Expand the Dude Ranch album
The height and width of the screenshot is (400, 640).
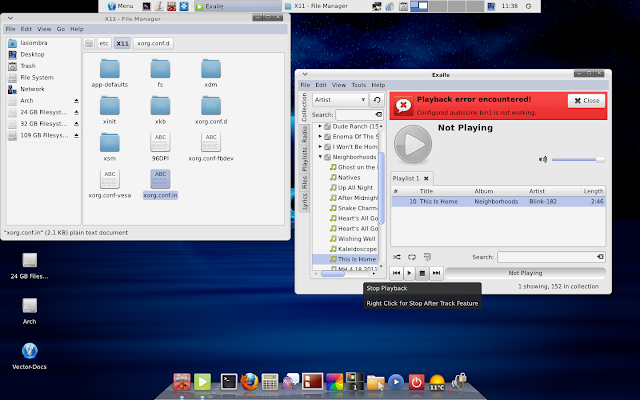[x=320, y=126]
